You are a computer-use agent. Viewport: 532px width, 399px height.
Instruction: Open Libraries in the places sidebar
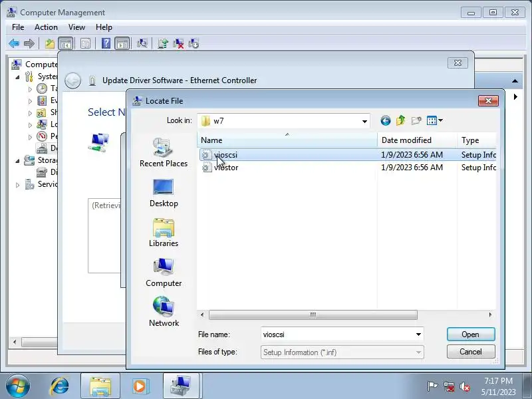point(164,233)
